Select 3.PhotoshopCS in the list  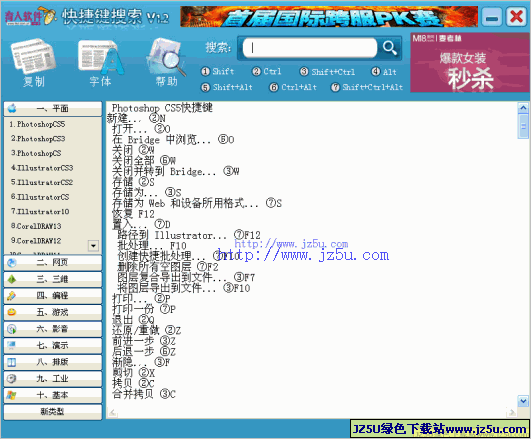tap(36, 153)
